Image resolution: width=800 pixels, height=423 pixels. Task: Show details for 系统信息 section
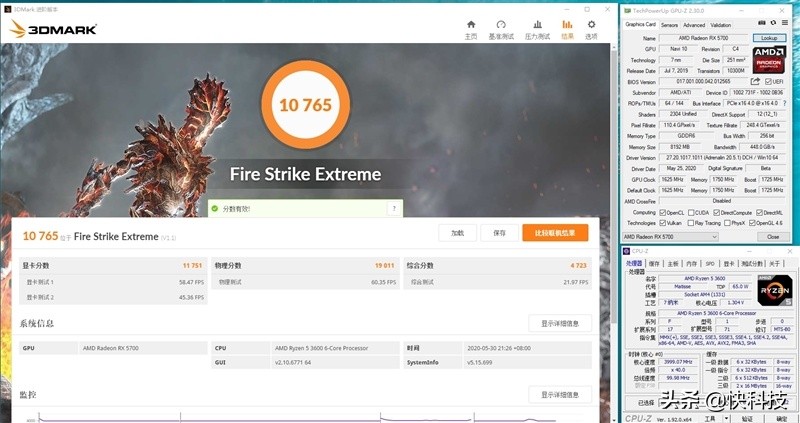coord(560,324)
